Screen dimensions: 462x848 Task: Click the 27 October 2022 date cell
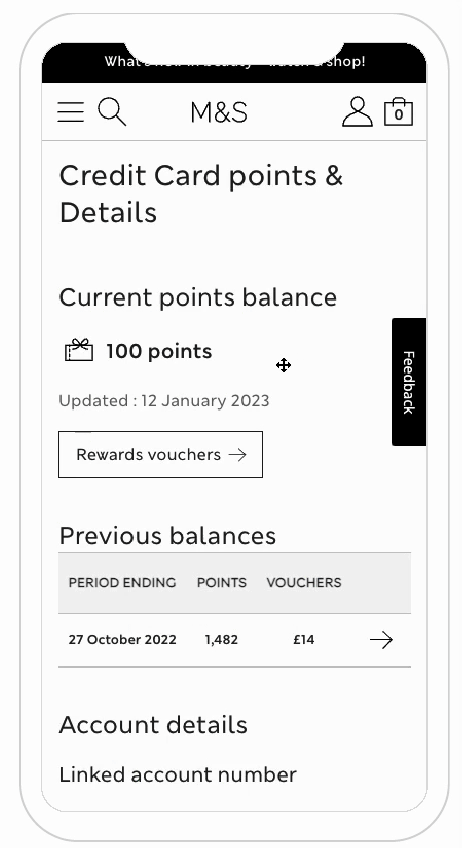click(x=122, y=640)
